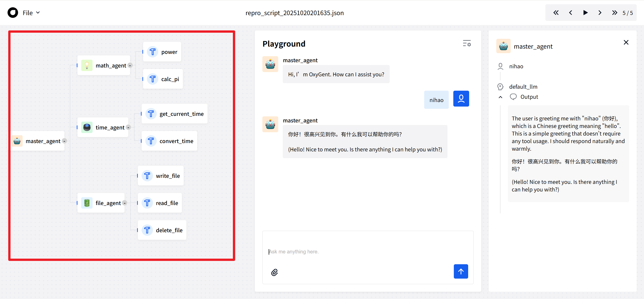
Task: Click the default_llm step icon
Action: click(x=500, y=87)
